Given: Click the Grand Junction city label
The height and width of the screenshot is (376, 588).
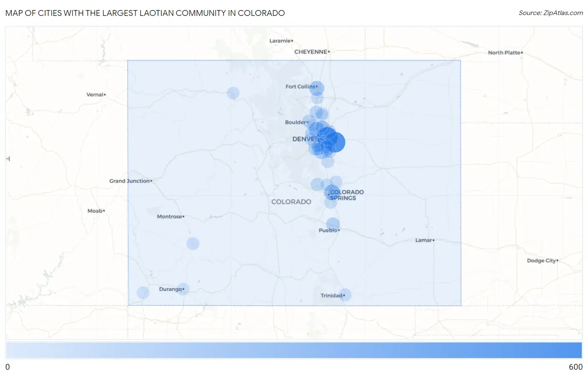Looking at the screenshot, I should coord(130,181).
